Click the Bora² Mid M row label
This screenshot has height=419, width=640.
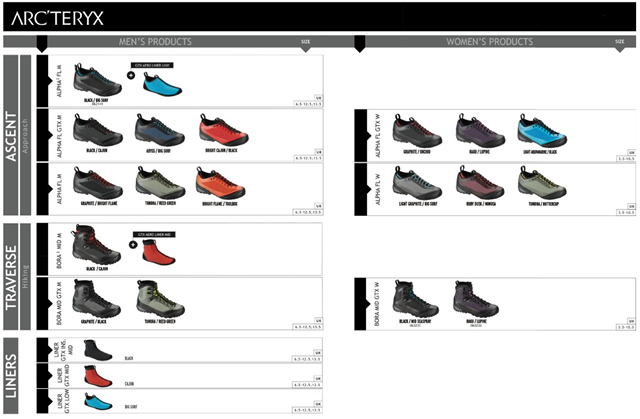point(59,251)
